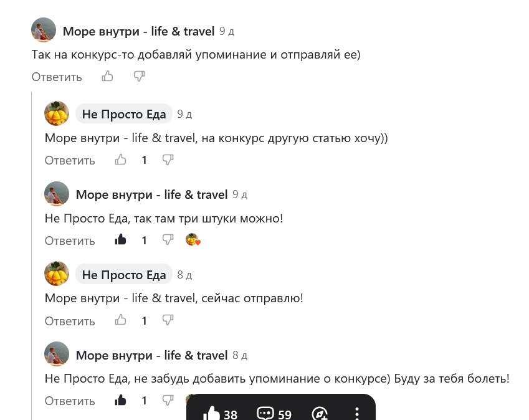Click 'Ответить' under the first comment
The height and width of the screenshot is (420, 529).
click(56, 76)
